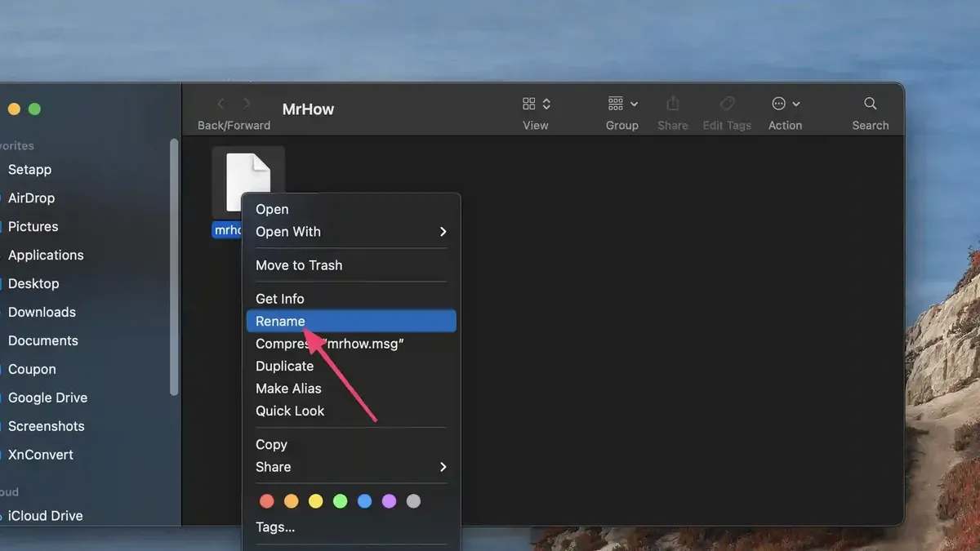Apply the purple tag color
This screenshot has width=980, height=551.
point(390,501)
